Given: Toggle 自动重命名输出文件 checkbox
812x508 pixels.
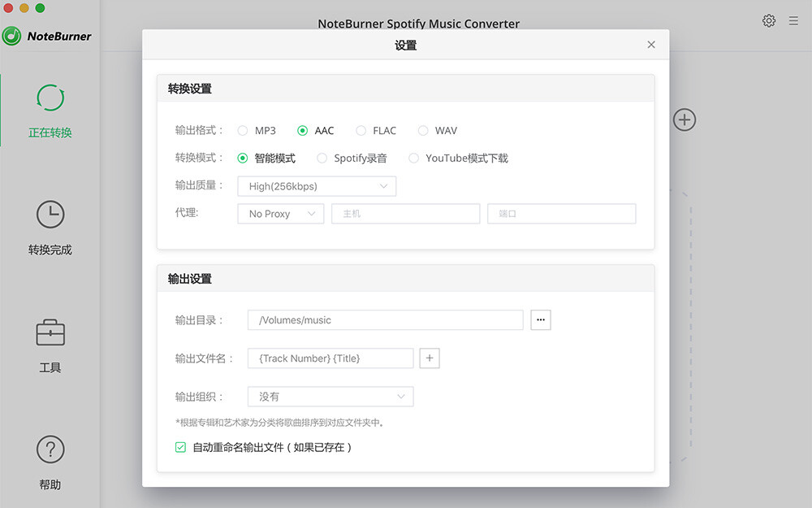Looking at the screenshot, I should pos(180,447).
